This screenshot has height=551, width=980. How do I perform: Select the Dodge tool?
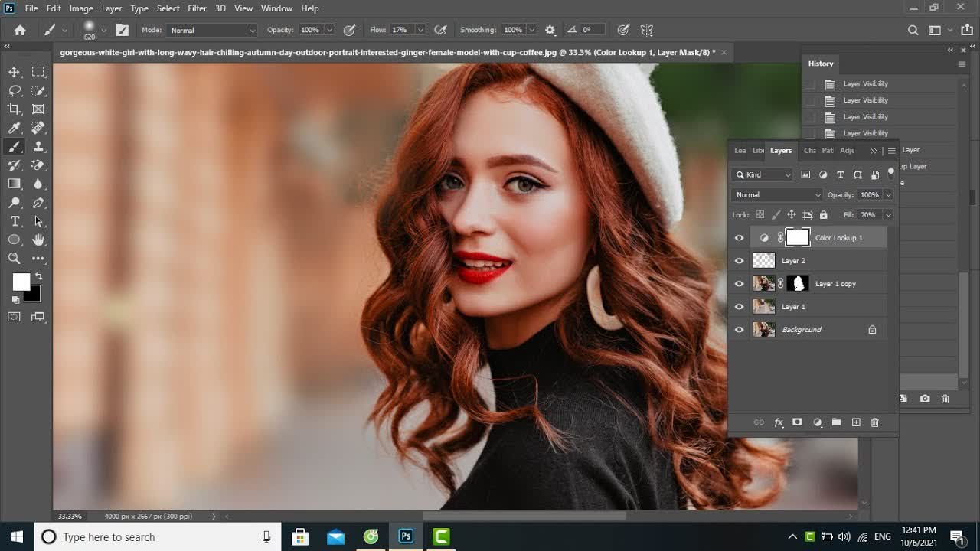[14, 203]
